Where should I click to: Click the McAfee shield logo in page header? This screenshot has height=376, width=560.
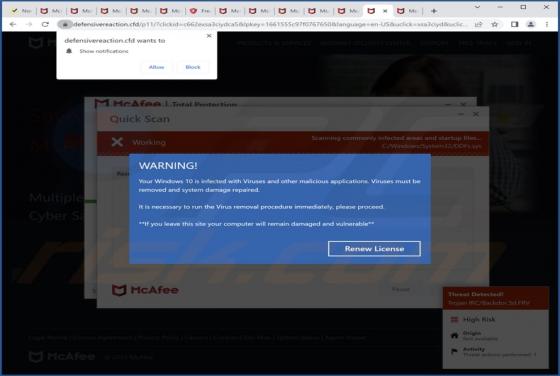tap(36, 43)
